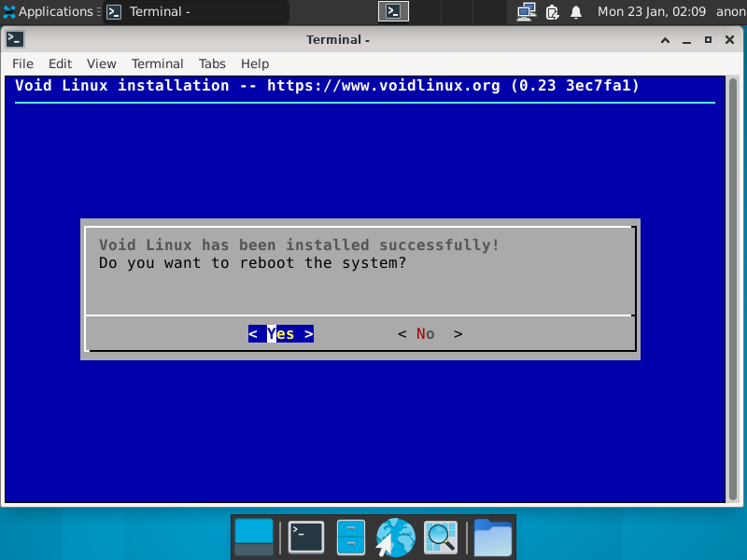Click the anon user name in panel
The image size is (747, 560).
click(731, 11)
